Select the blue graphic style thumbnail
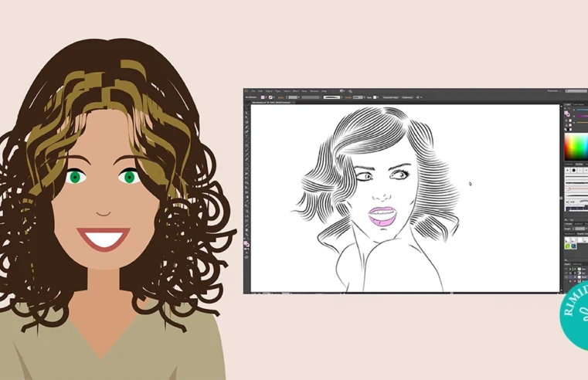Screen dimensions: 588x380 coord(573,246)
